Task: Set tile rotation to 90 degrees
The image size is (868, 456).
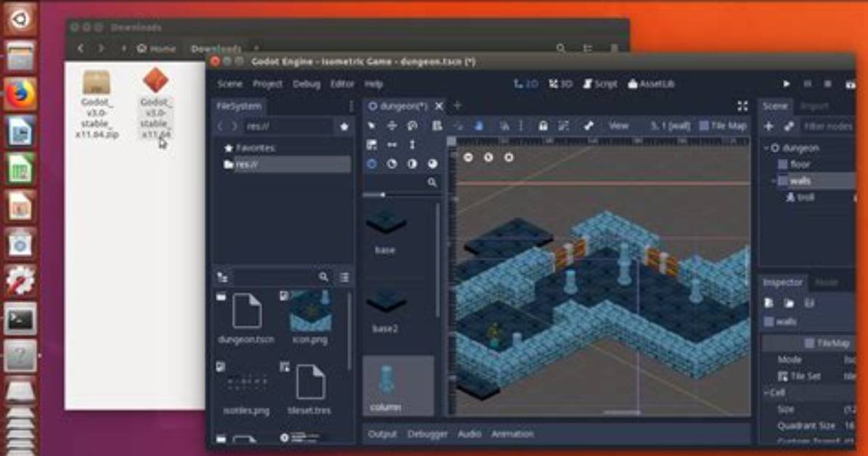Action: tap(392, 164)
